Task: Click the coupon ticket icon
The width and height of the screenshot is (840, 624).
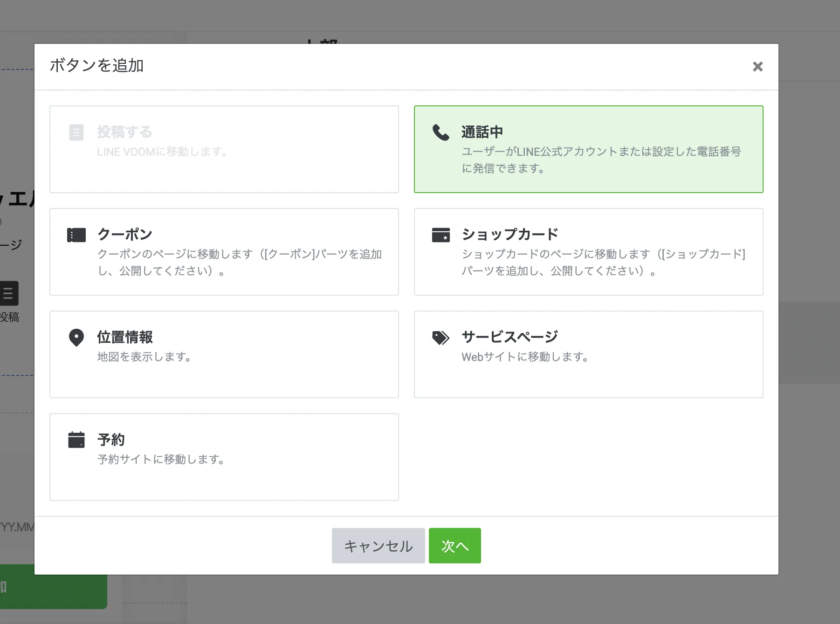Action: (76, 235)
